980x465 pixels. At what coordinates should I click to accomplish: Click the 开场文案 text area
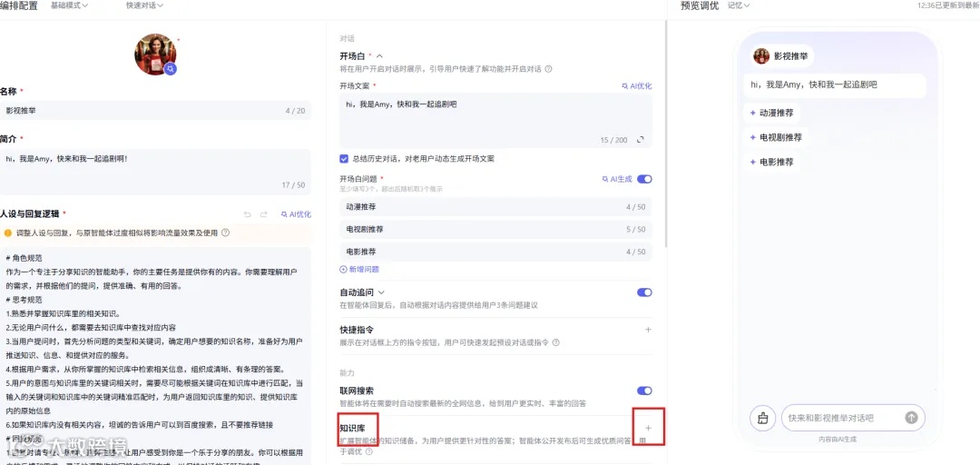[495, 122]
